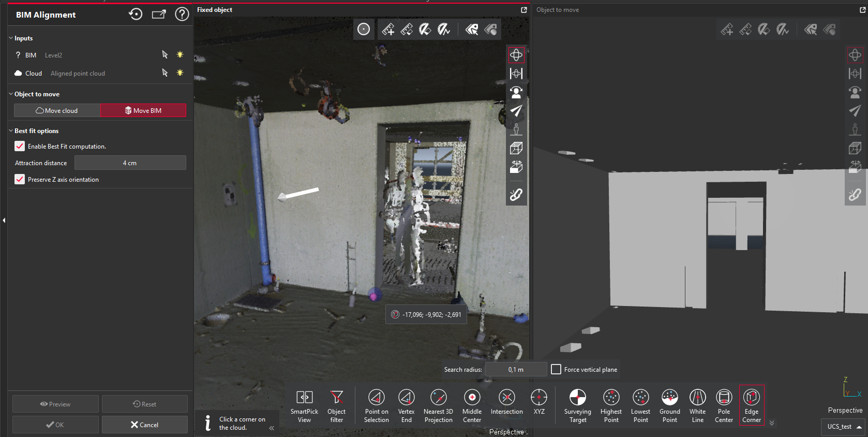Open BIM Alignment help
Viewport: 868px width, 437px height.
coord(182,14)
